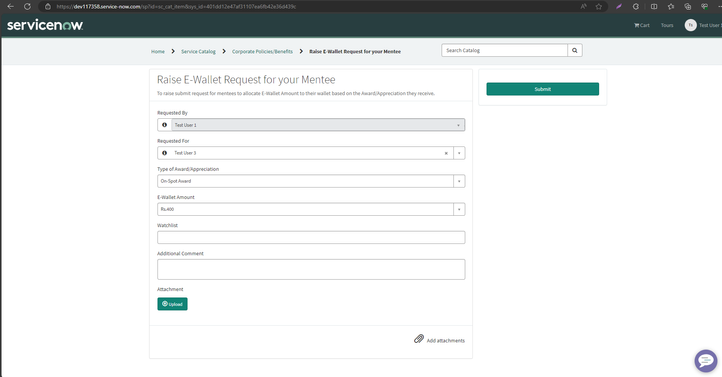This screenshot has width=722, height=377.
Task: Click the page heading Raise E-Wallet Request
Action: pos(246,80)
